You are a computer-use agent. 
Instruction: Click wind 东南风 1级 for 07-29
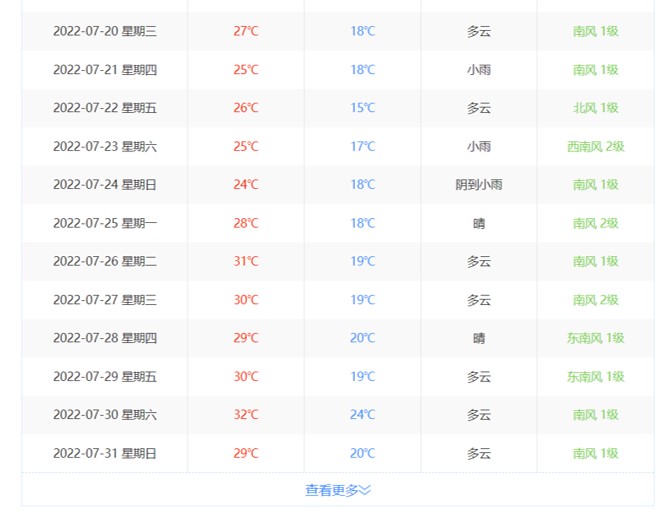[596, 377]
